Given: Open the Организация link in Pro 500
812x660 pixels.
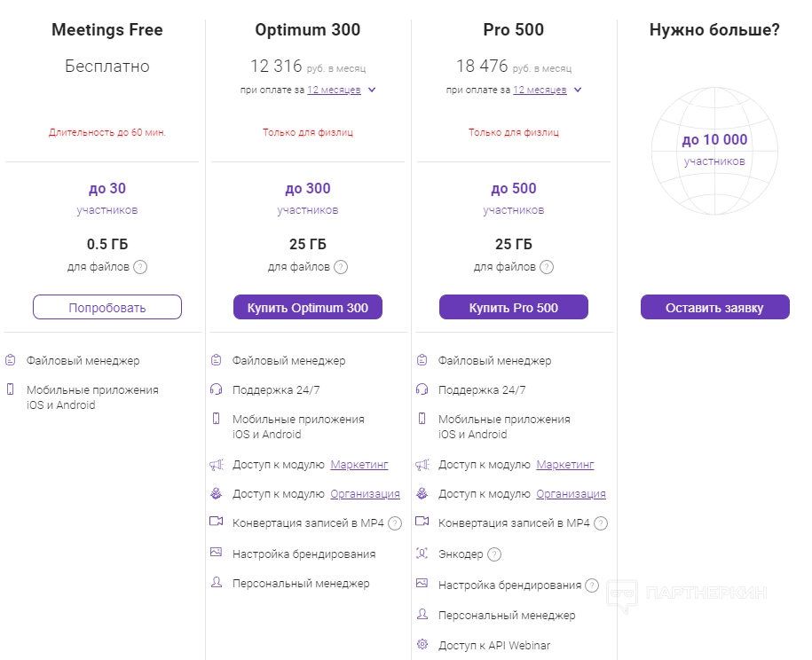Looking at the screenshot, I should 571,494.
